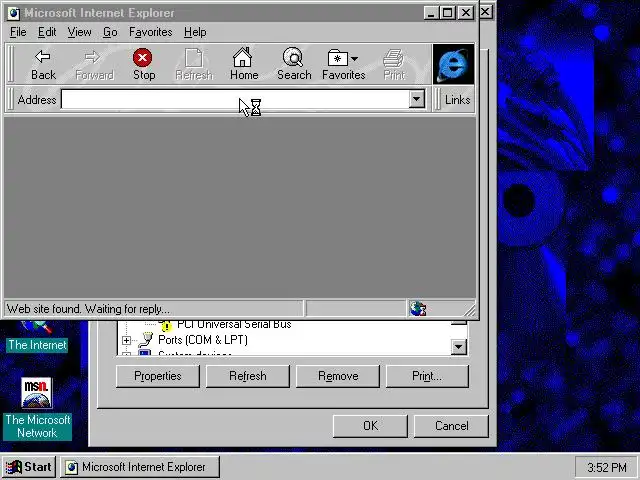The height and width of the screenshot is (480, 640).
Task: Click inside the Address text field
Action: click(235, 100)
